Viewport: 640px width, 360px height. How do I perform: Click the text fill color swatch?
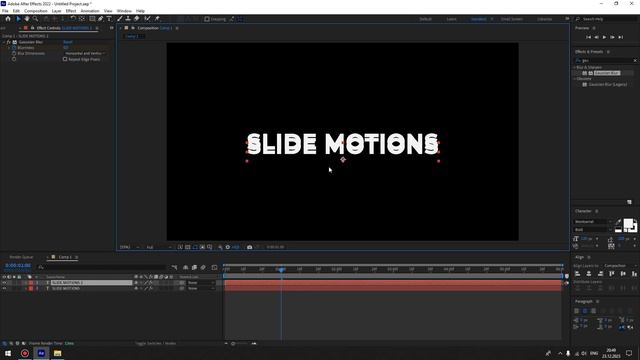629,224
